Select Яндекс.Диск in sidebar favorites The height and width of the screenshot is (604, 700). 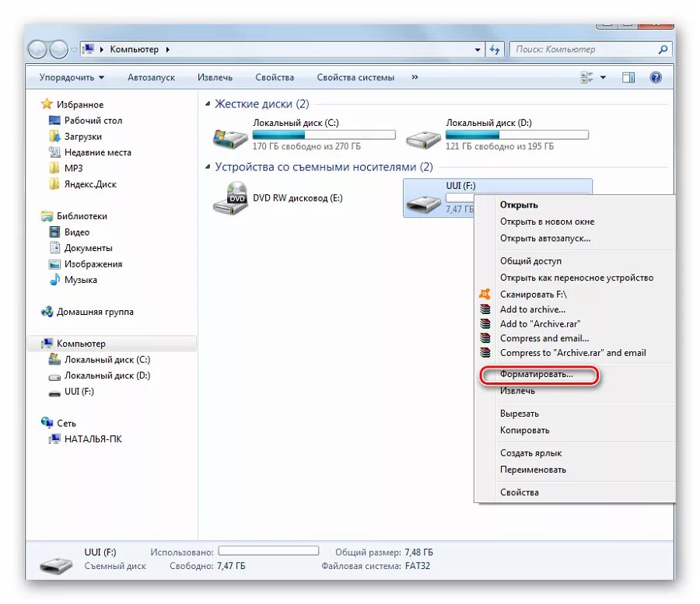click(90, 184)
